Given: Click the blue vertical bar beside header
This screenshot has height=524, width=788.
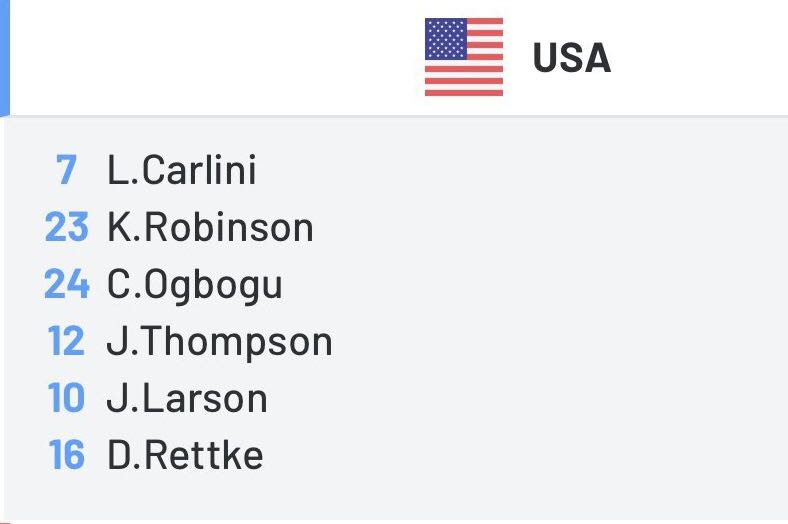Looking at the screenshot, I should tap(5, 58).
